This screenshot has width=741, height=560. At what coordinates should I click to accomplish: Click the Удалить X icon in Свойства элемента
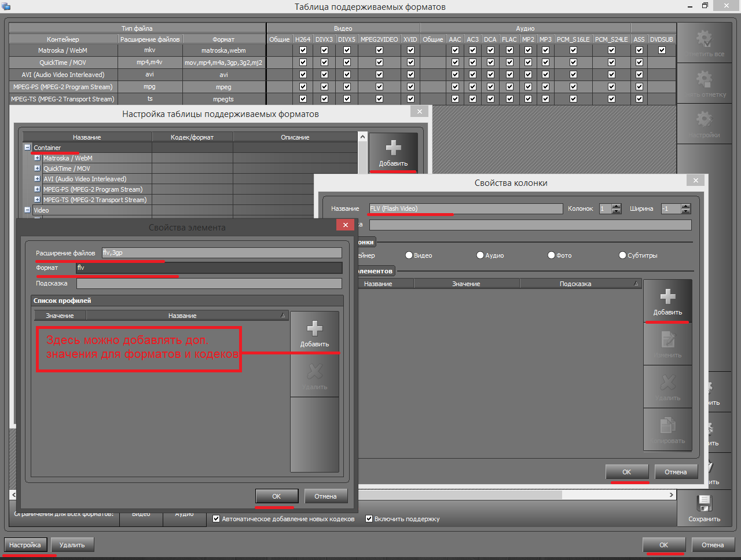[314, 372]
